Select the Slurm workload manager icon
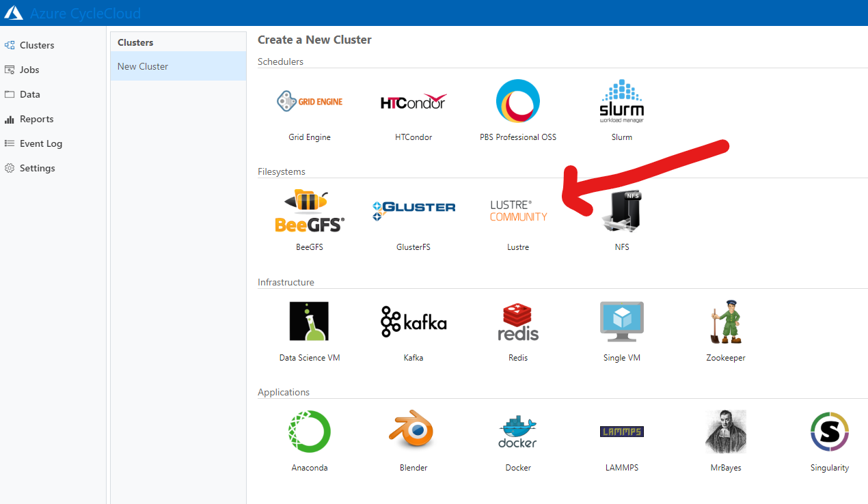This screenshot has height=504, width=868. [621, 101]
